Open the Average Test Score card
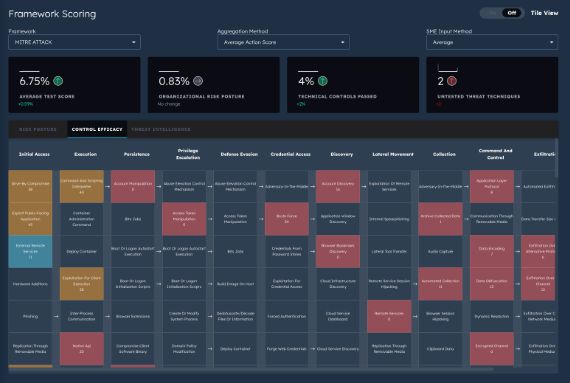This screenshot has height=383, width=570. click(x=74, y=85)
